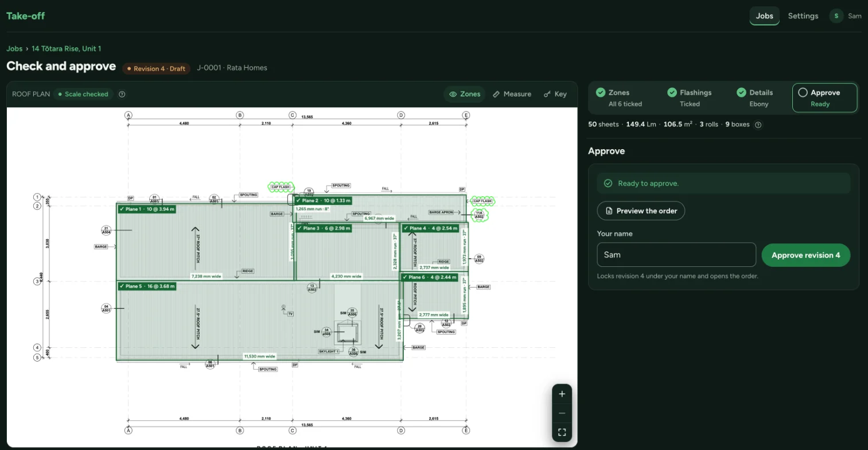Fit the roof plan to screen

(x=562, y=432)
